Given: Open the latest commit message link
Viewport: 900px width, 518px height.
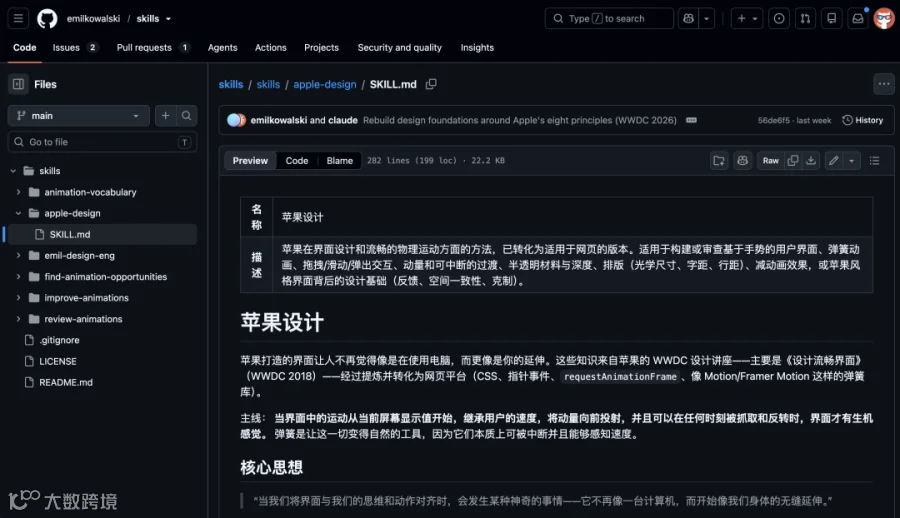Looking at the screenshot, I should pyautogui.click(x=519, y=121).
